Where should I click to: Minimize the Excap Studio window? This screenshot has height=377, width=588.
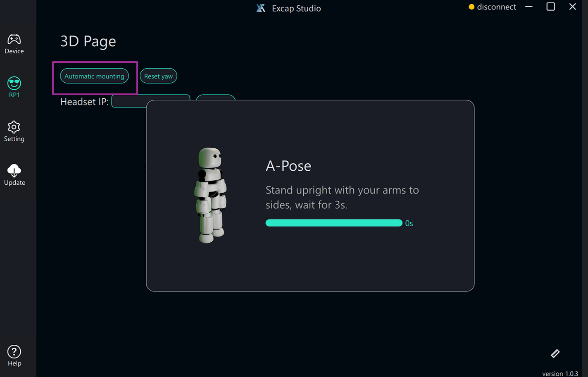pyautogui.click(x=528, y=7)
